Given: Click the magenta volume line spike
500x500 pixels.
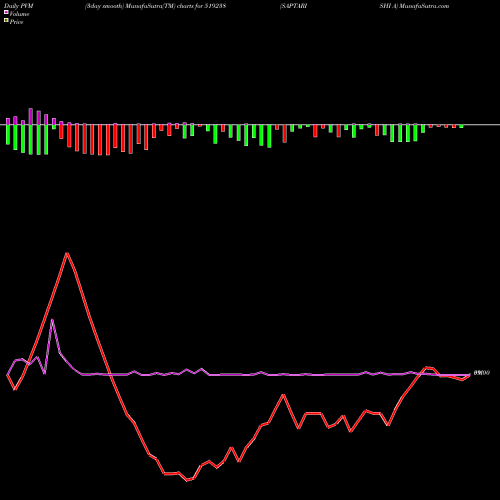Looking at the screenshot, I should pyautogui.click(x=52, y=320).
